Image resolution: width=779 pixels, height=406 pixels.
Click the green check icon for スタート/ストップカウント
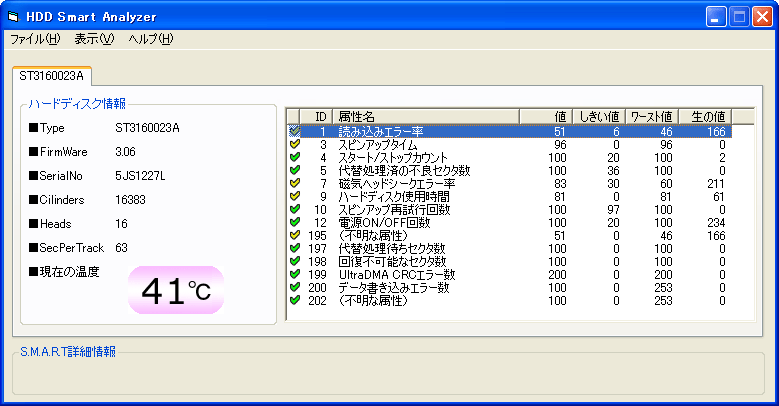click(295, 157)
